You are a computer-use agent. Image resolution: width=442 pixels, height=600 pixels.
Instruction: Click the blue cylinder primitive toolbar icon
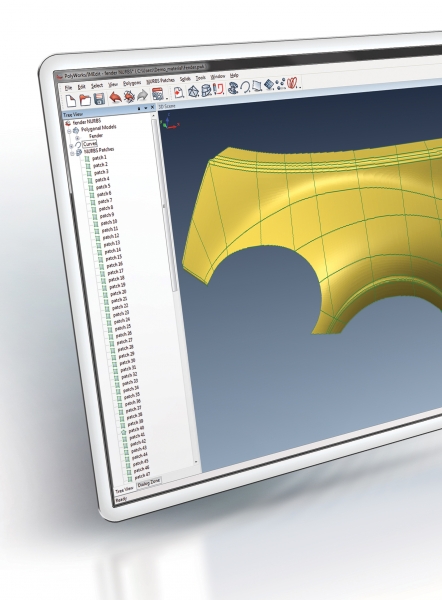[207, 90]
